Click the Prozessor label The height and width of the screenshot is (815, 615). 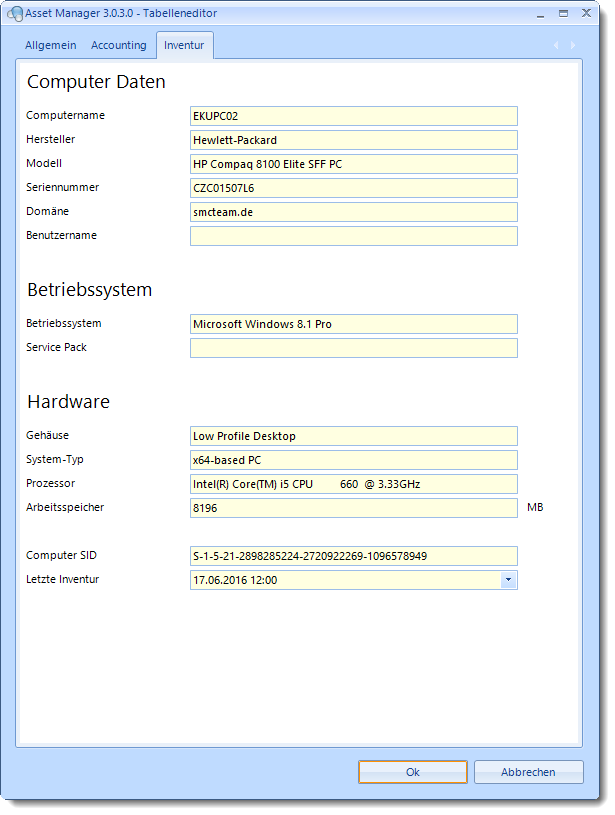[50, 483]
